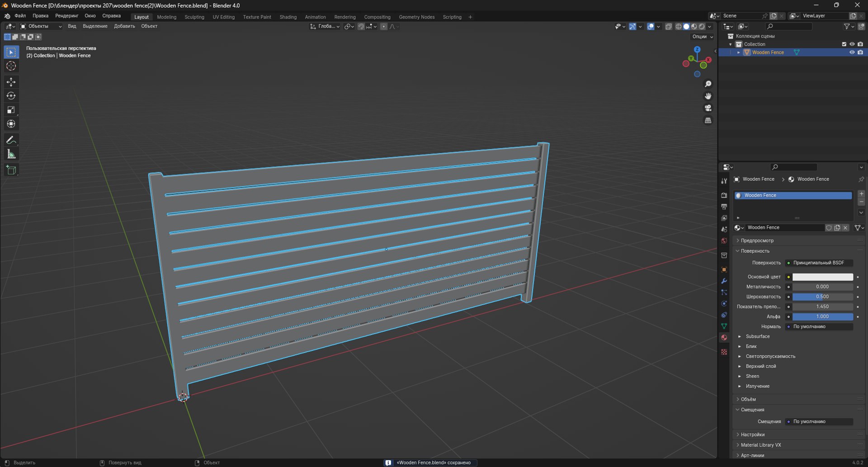
Task: Select the Annotate pencil tool
Action: [x=11, y=140]
